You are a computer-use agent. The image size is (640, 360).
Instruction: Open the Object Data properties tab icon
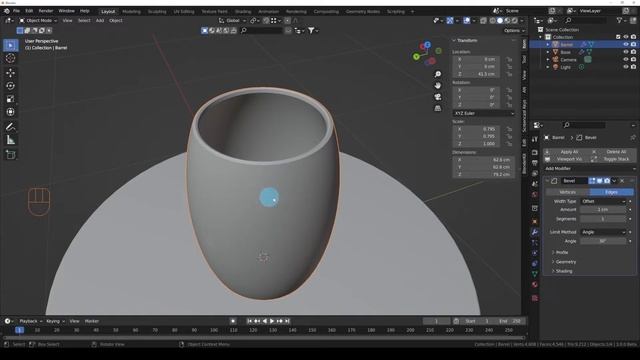coord(535,274)
